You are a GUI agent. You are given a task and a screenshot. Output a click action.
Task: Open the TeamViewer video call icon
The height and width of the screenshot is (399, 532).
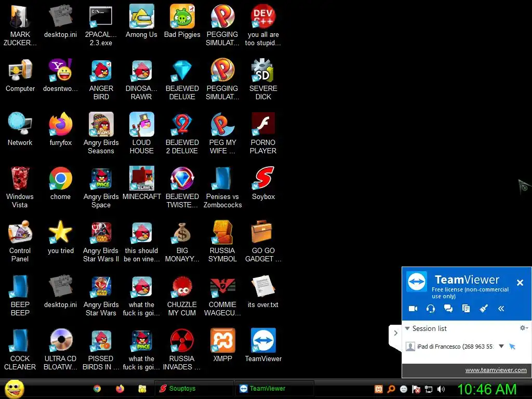pos(413,309)
